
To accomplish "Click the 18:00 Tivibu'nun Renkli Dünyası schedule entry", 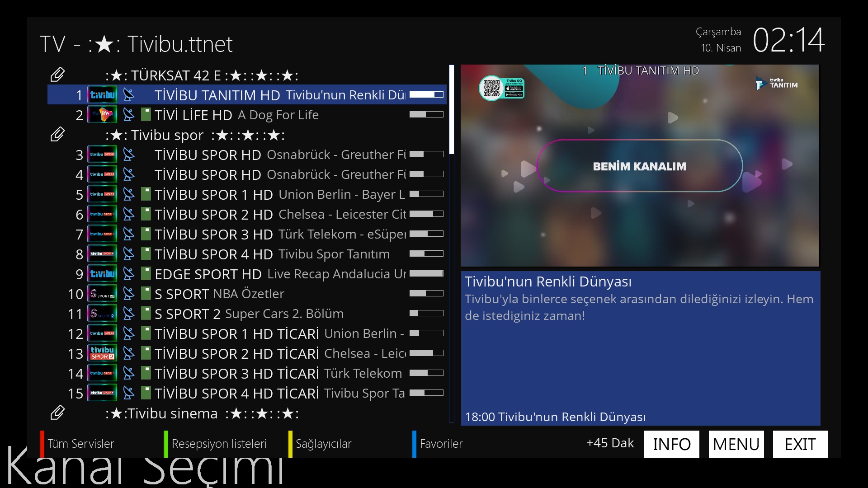I will pos(555,417).
